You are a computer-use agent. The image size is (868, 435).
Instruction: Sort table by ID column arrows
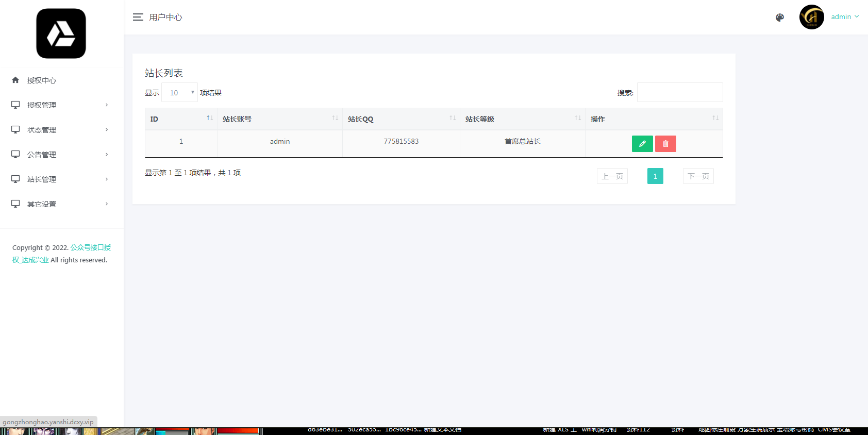(x=209, y=119)
